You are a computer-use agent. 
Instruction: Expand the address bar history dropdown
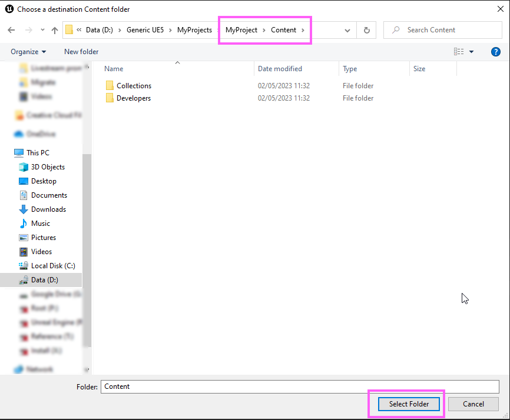(347, 31)
